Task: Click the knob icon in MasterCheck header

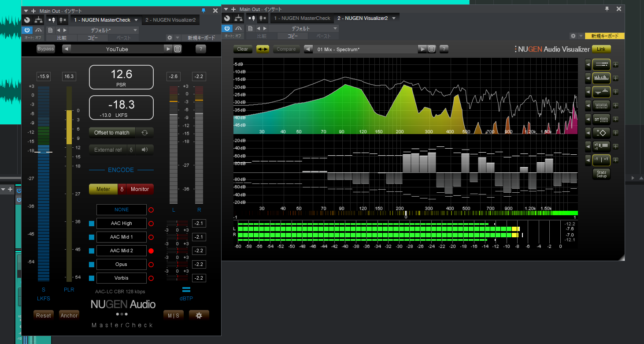Action: pos(27,20)
